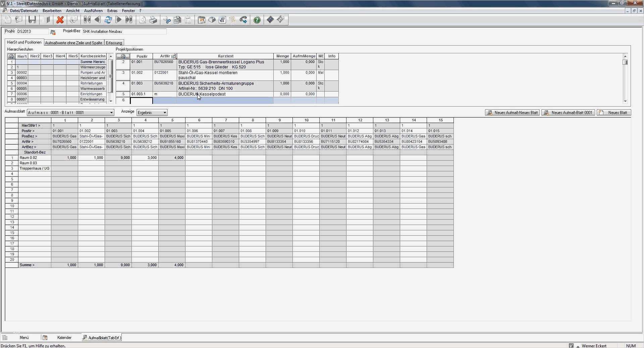The height and width of the screenshot is (348, 644).
Task: Click the new blank record toolbar icon
Action: pyautogui.click(x=8, y=20)
